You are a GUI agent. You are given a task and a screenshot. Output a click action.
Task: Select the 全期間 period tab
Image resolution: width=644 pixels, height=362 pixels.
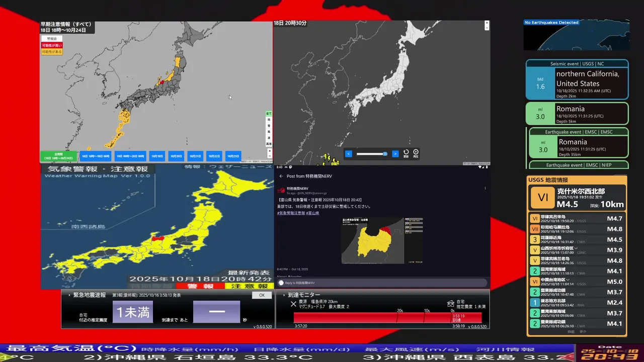pyautogui.click(x=58, y=156)
